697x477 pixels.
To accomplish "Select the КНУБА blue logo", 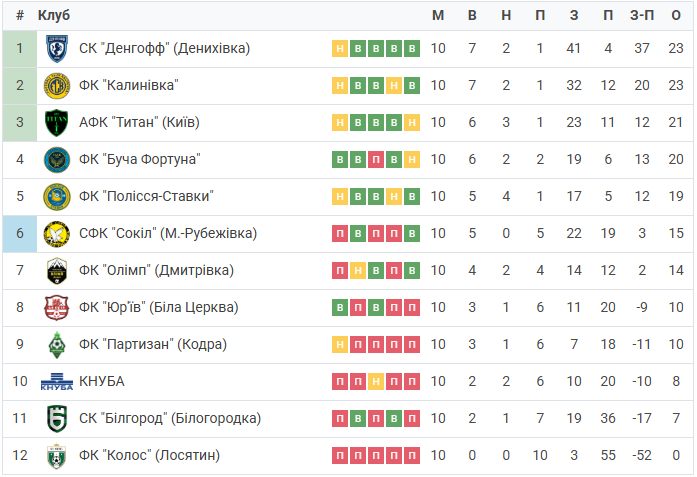I will [56, 382].
